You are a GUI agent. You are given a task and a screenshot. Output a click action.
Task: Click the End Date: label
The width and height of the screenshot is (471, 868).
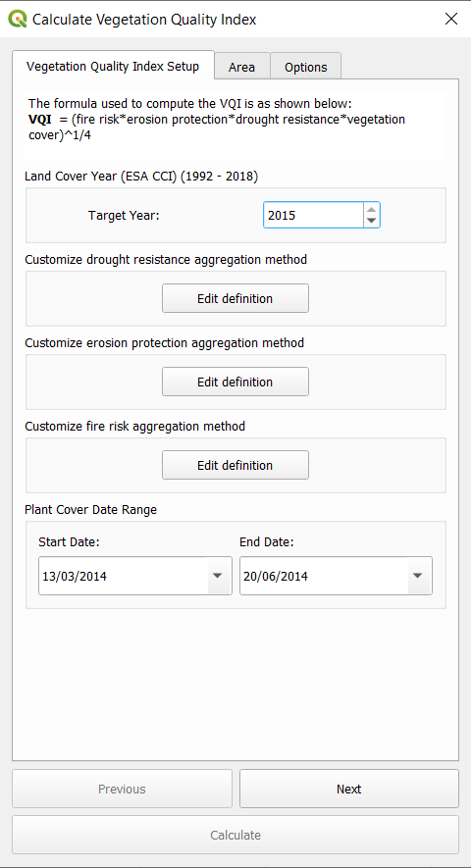point(267,542)
